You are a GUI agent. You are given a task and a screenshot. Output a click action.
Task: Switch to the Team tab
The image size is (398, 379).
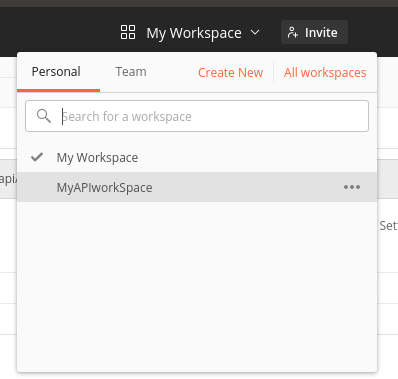[x=131, y=72]
